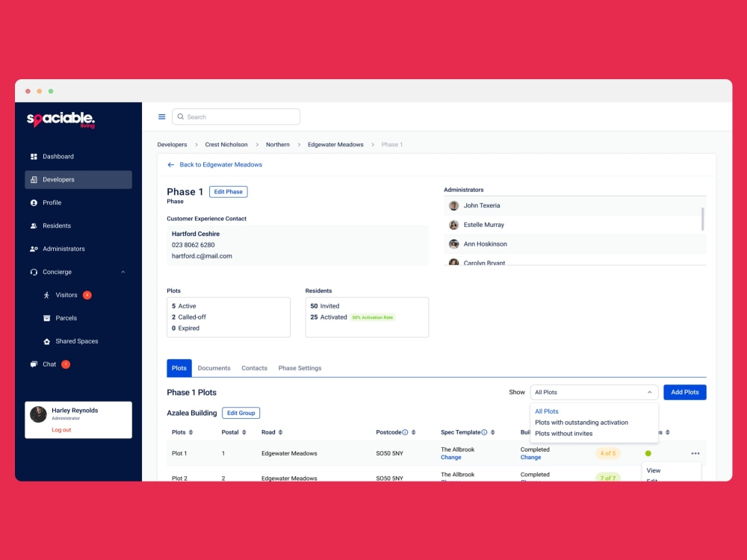Switch to the Documents tab
The image size is (747, 560).
click(x=214, y=367)
